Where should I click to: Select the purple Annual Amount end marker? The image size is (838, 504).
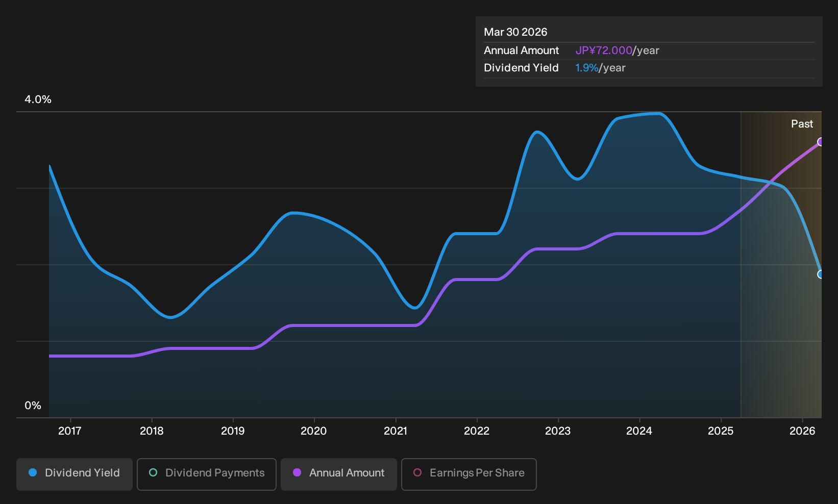click(821, 142)
